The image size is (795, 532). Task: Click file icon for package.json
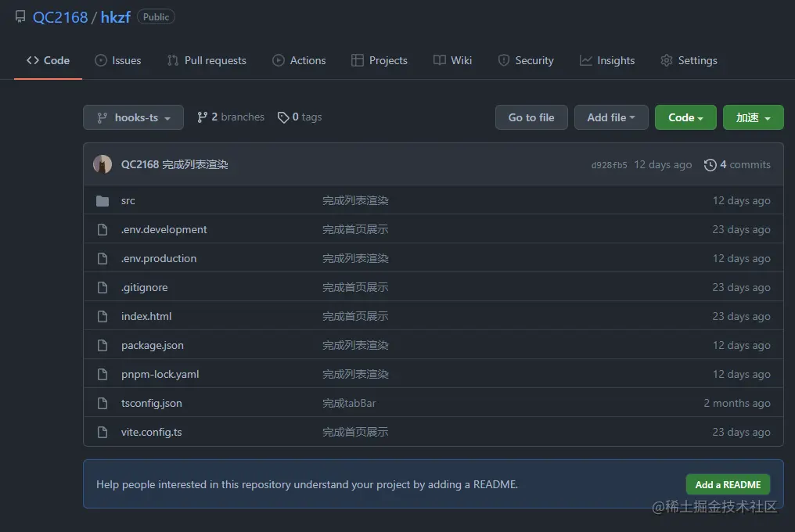pos(103,345)
